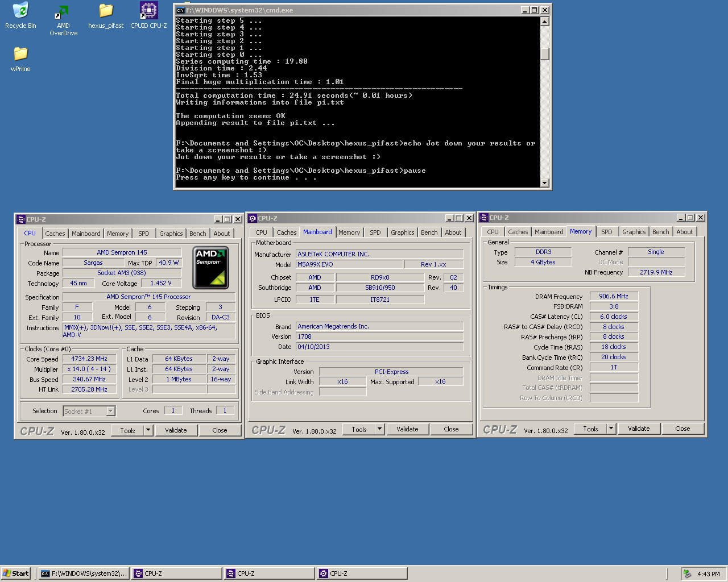Open the Start menu

tap(16, 573)
